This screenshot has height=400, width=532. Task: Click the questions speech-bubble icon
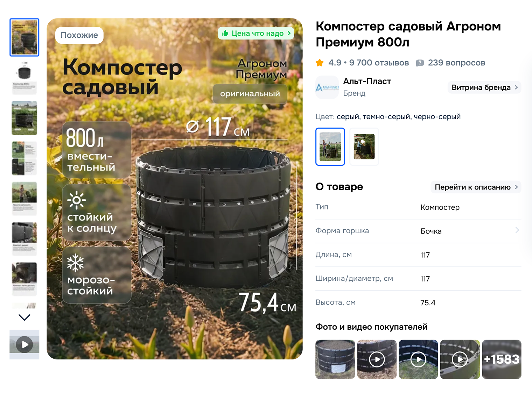point(420,63)
